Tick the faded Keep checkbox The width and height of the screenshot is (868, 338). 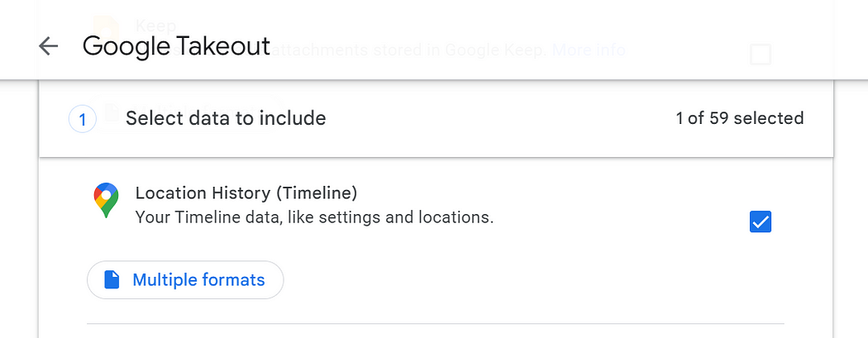click(760, 55)
